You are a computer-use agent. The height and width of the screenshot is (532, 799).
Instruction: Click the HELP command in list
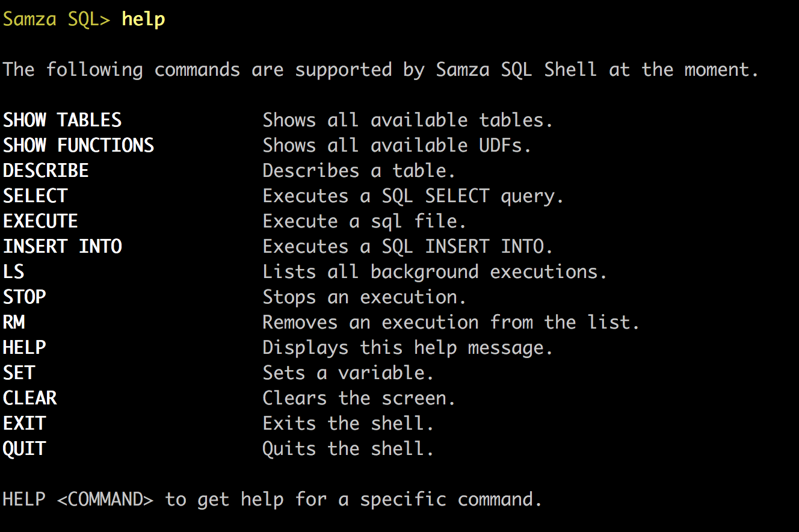[x=24, y=348]
